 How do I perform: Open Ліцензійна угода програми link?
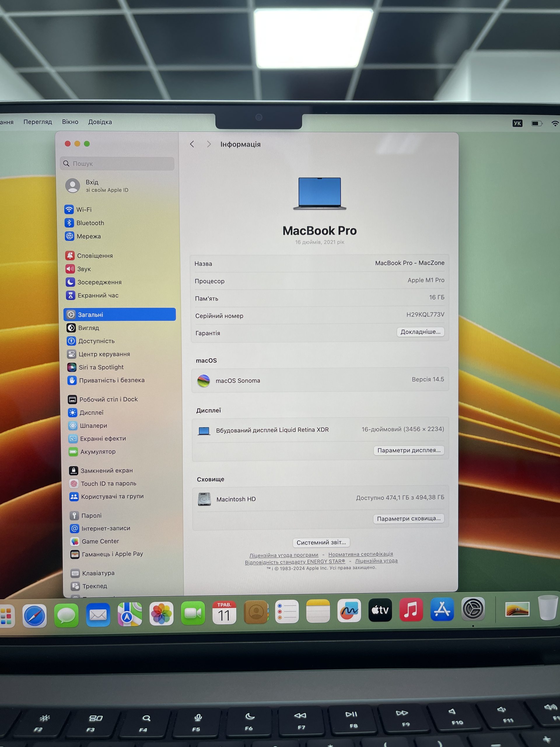(284, 555)
